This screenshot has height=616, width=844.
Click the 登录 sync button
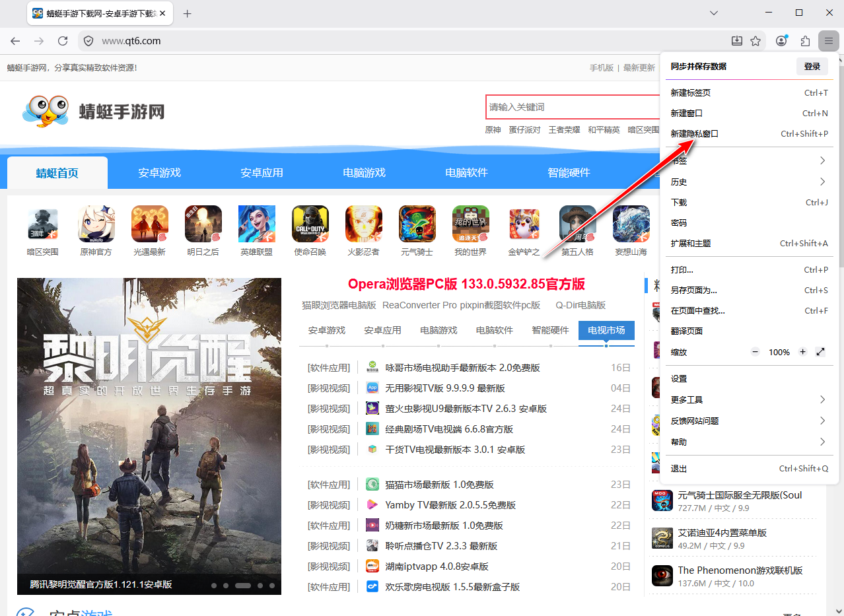pos(812,66)
